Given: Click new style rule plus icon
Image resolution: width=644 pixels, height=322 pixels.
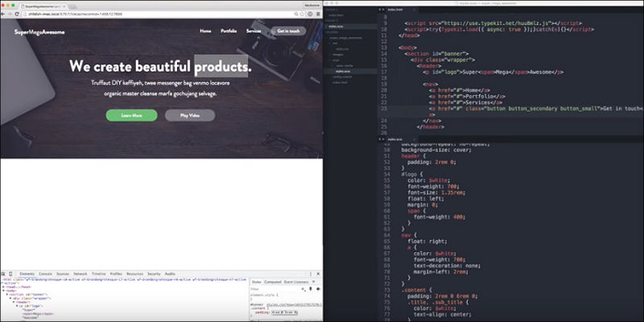Looking at the screenshot, I should pyautogui.click(x=304, y=289).
